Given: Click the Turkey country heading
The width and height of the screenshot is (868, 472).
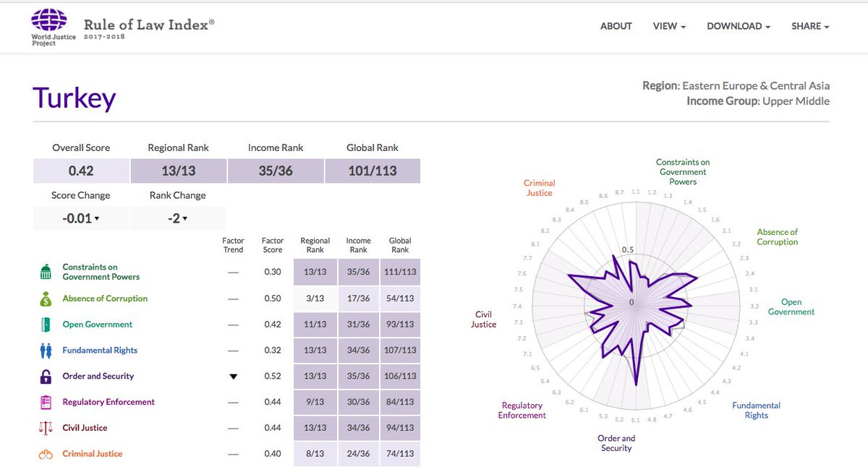Looking at the screenshot, I should 75,98.
